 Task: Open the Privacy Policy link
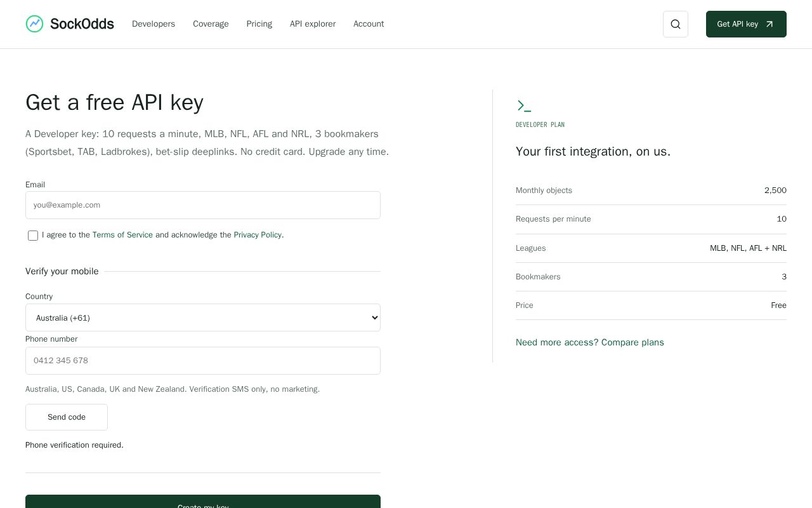tap(258, 235)
